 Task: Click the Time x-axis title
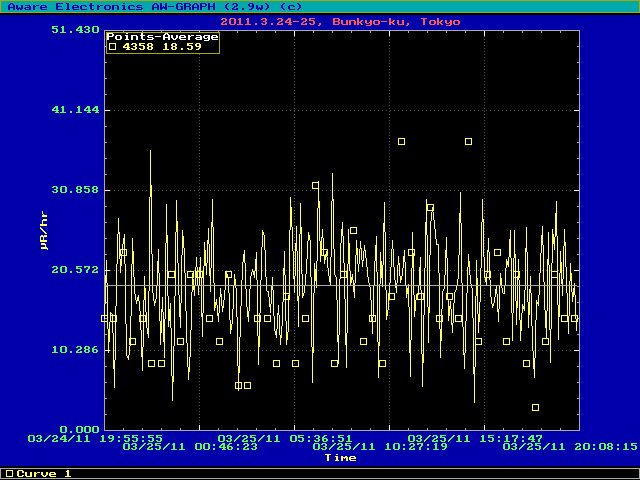pyautogui.click(x=340, y=457)
